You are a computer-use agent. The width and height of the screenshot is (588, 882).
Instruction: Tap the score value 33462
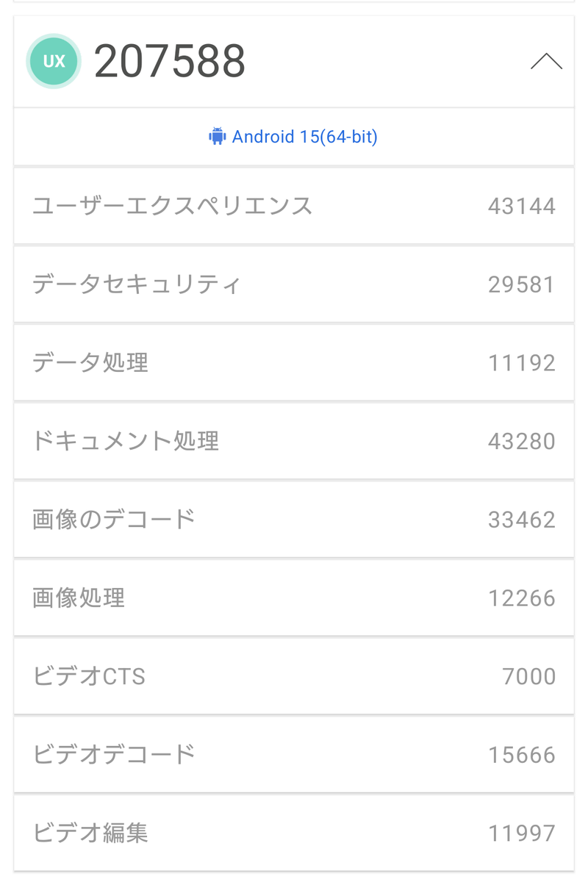tap(521, 520)
